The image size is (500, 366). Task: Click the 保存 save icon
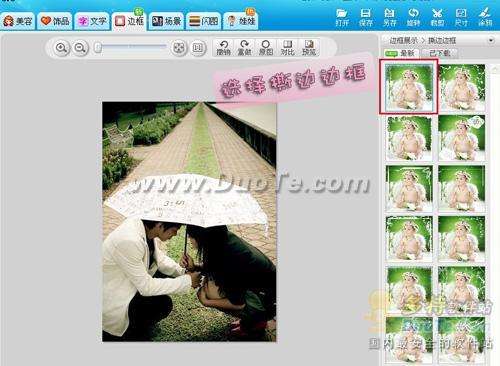point(366,17)
